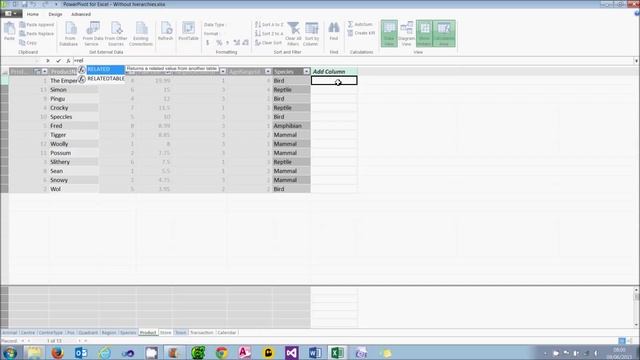Switch to Data View

(x=389, y=33)
